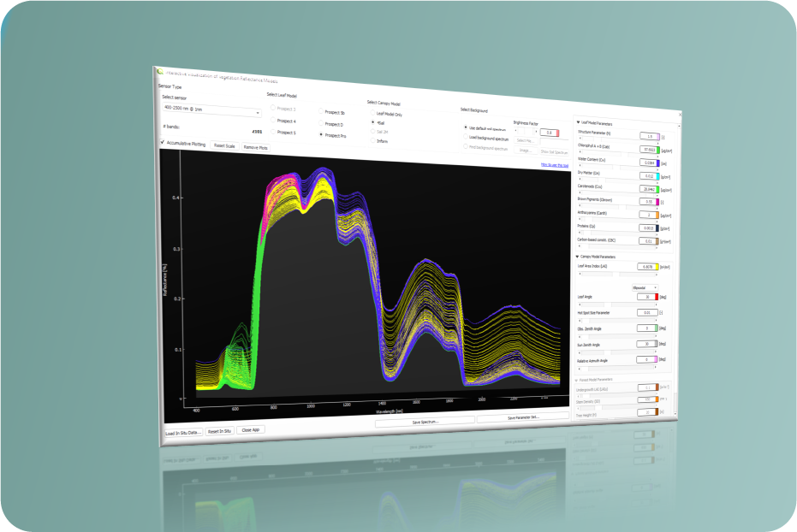Click the Load In Situ Data button
The width and height of the screenshot is (797, 532).
point(183,433)
